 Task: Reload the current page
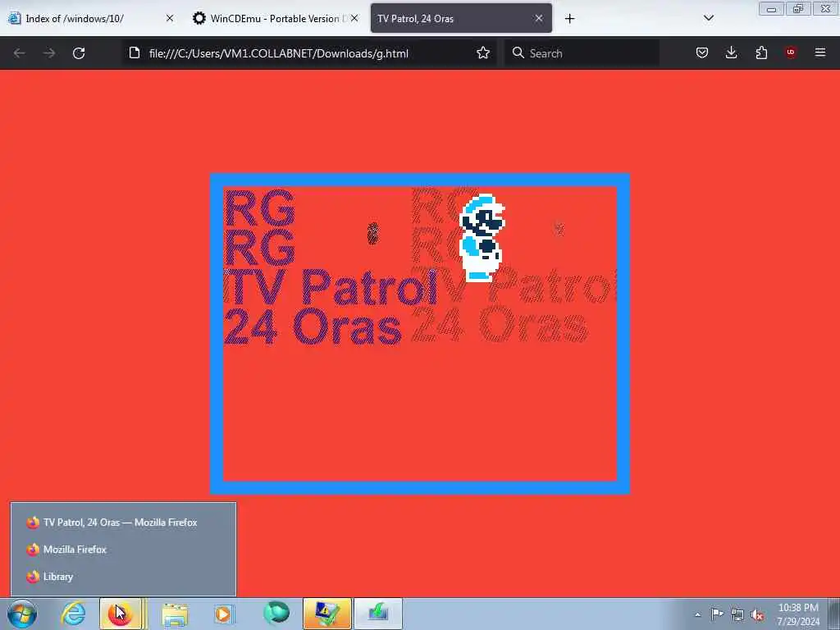[79, 53]
